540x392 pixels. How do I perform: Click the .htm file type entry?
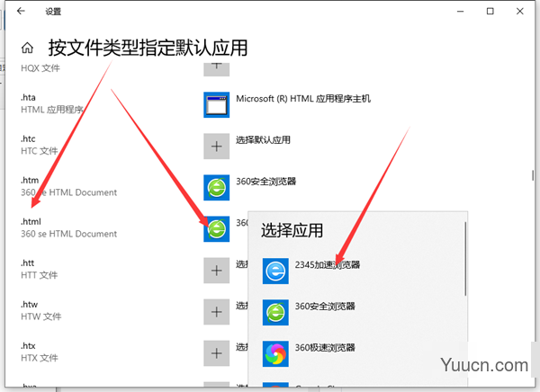(68, 186)
